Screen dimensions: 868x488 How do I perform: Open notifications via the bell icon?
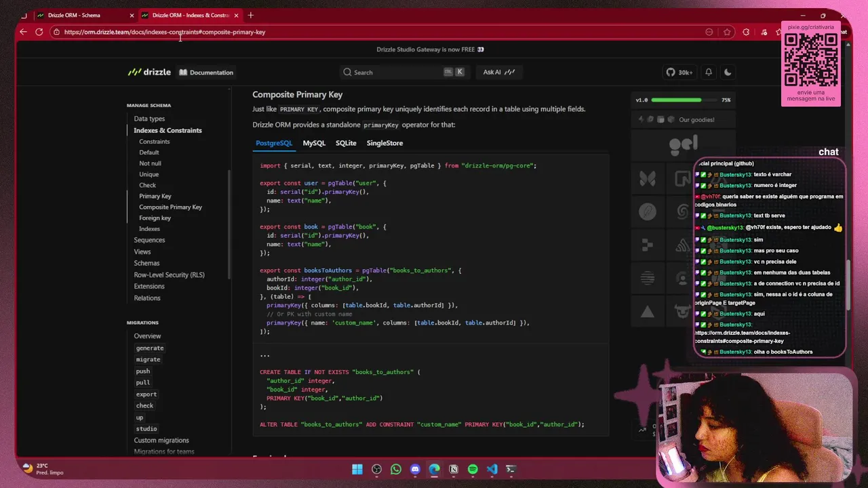(x=709, y=72)
